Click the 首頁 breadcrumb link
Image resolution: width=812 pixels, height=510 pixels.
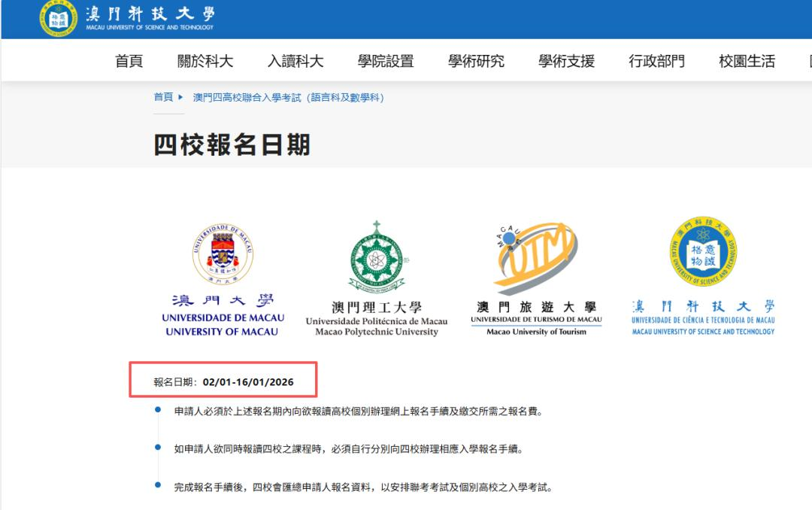(163, 97)
